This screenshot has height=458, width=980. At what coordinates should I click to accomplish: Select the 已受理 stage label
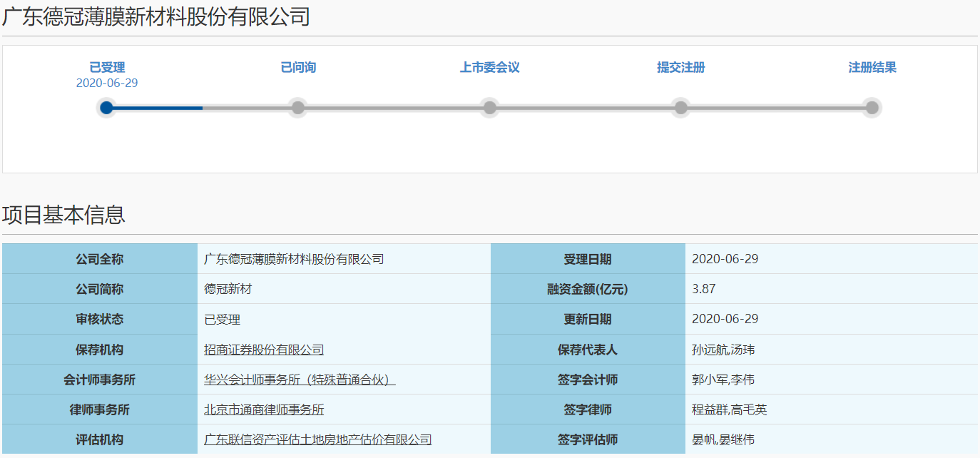(x=107, y=67)
